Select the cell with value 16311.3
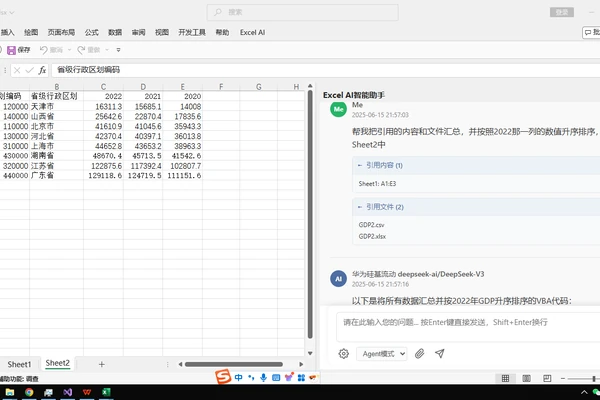The height and width of the screenshot is (400, 600). point(103,106)
